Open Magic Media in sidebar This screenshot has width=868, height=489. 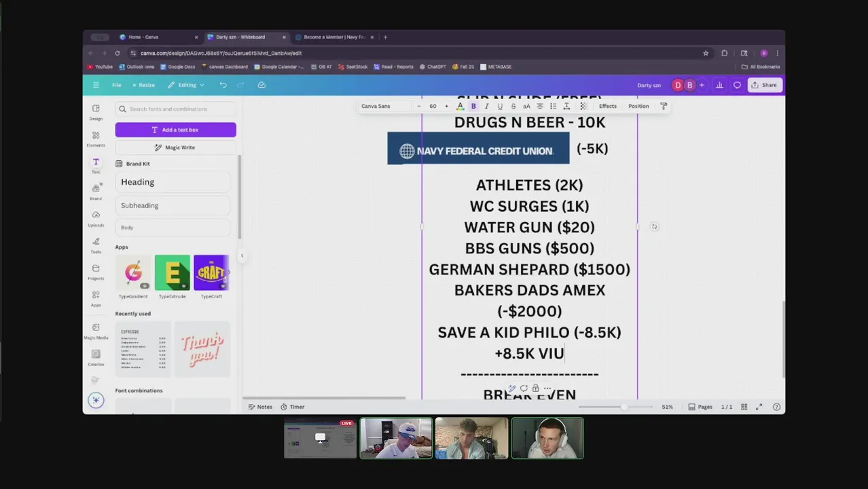(x=96, y=330)
